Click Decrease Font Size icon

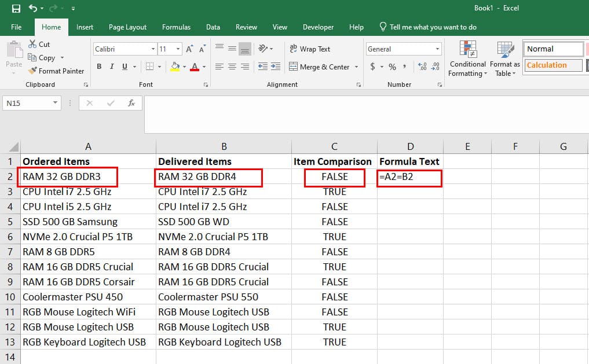[202, 49]
